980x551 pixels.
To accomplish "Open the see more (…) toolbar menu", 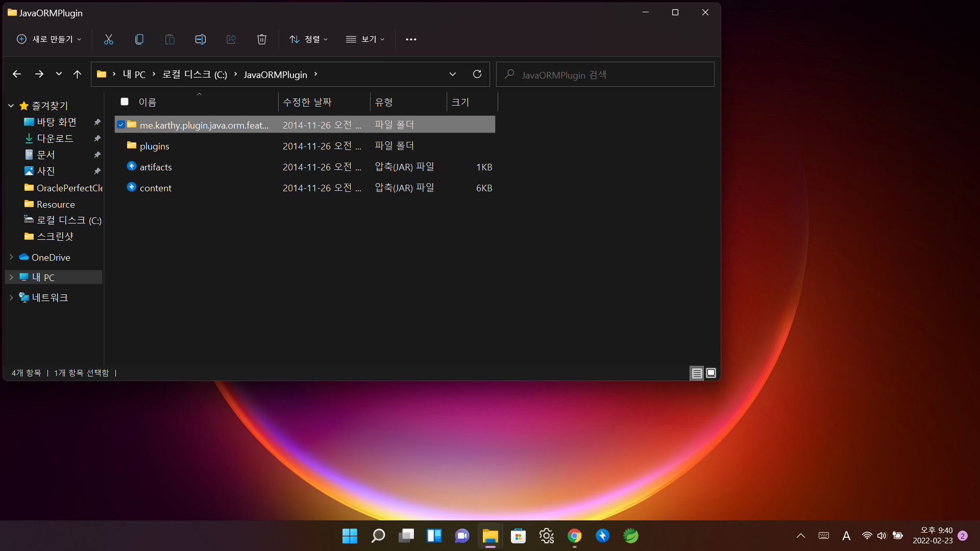I will pos(411,39).
